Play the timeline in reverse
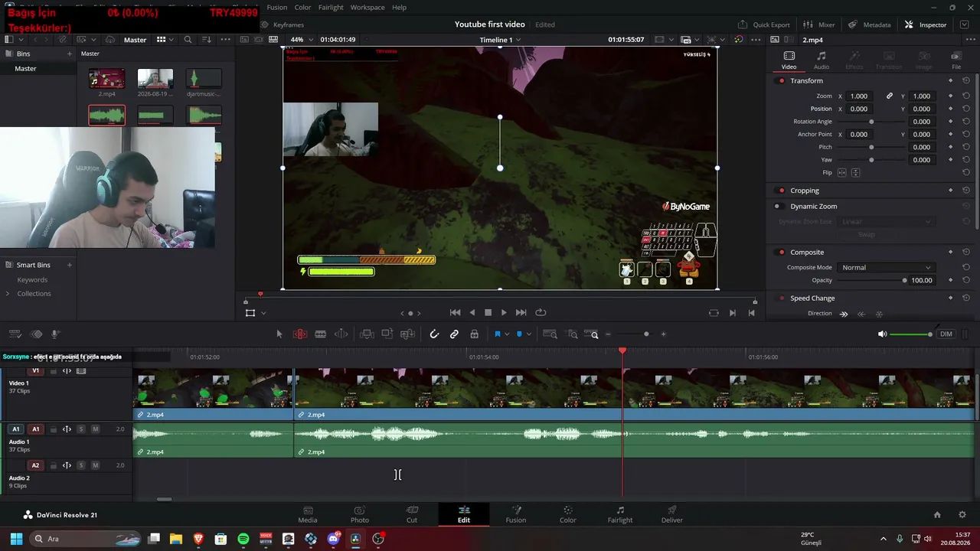The height and width of the screenshot is (551, 980). tap(472, 312)
